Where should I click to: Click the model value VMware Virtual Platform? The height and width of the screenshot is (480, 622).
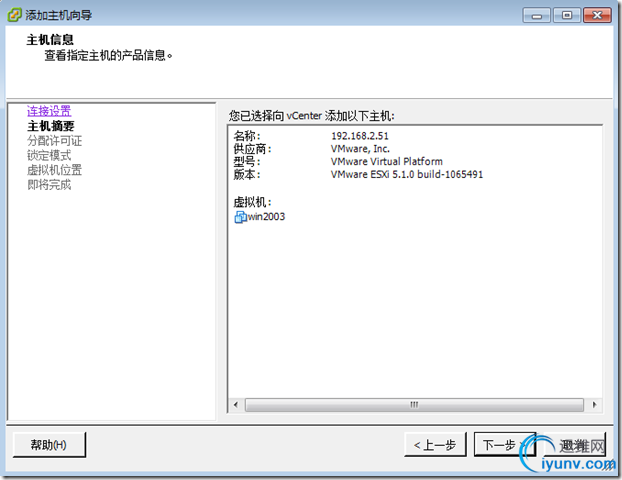[387, 161]
